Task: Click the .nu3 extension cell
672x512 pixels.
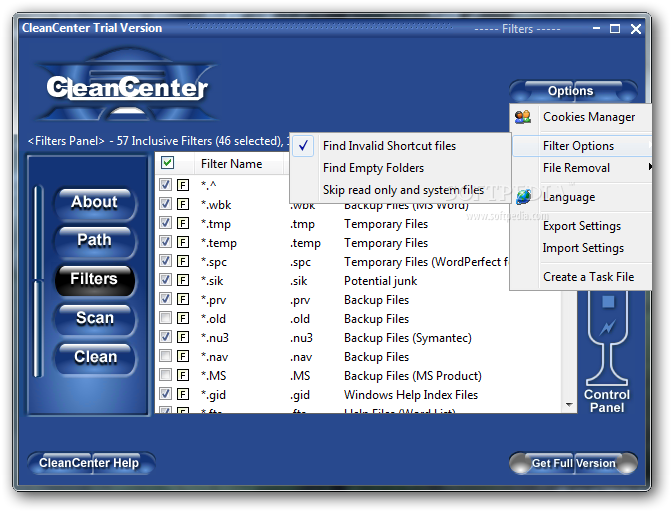Action: click(x=301, y=338)
